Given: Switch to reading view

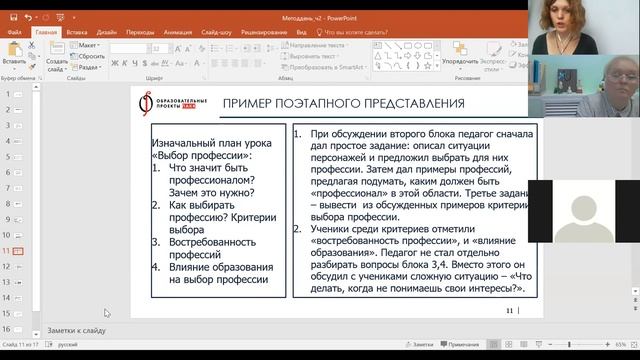Looking at the screenshot, I should 524,344.
